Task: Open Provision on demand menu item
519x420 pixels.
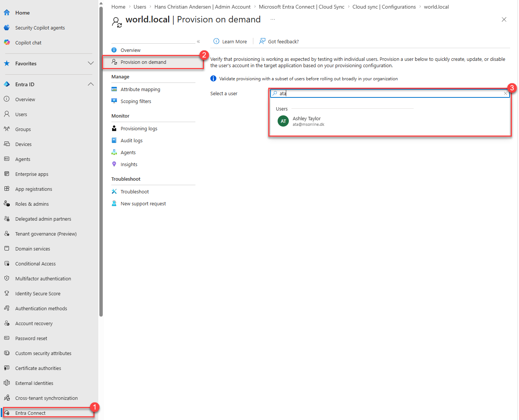Action: point(153,62)
